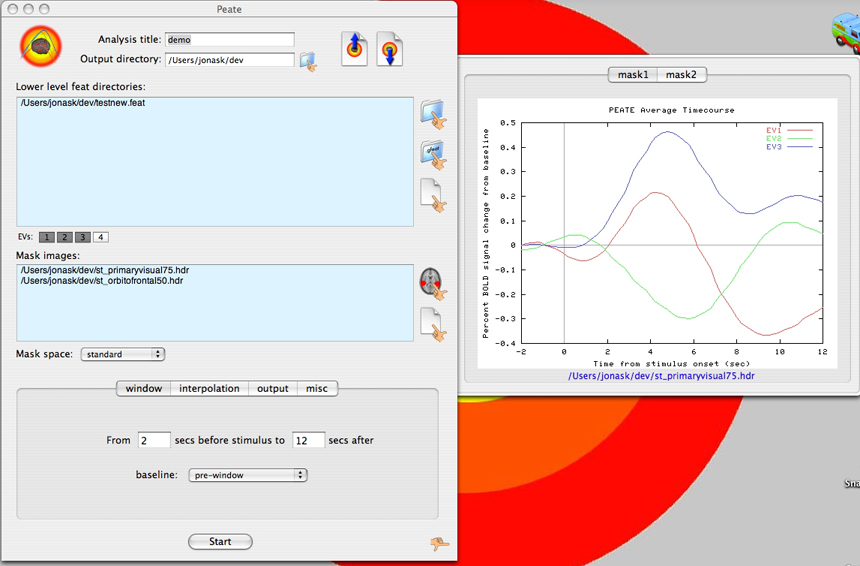
Task: Click the blank document icon beside feat directories
Action: pos(432,194)
